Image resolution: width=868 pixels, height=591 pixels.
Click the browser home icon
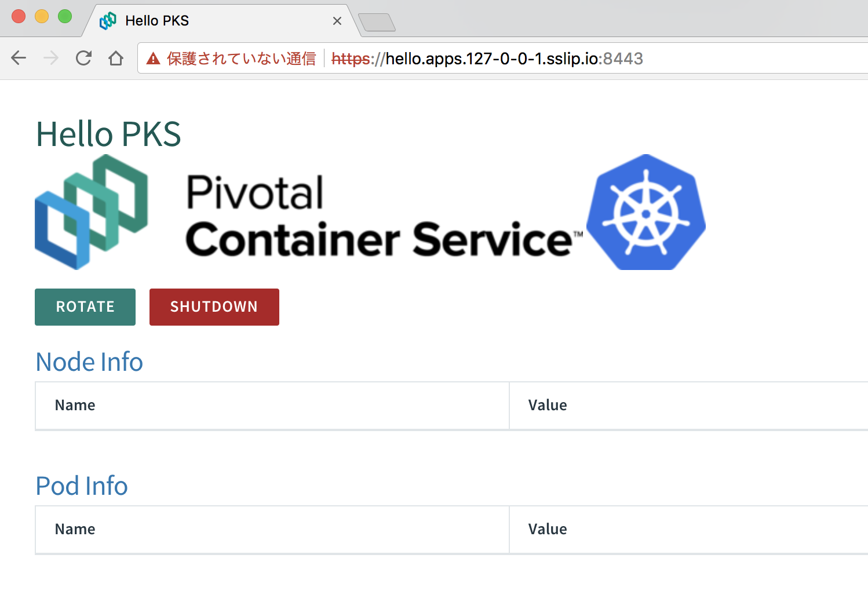115,58
